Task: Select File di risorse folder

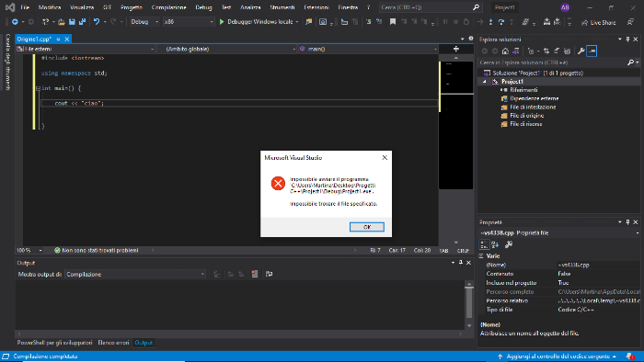Action: pos(525,124)
